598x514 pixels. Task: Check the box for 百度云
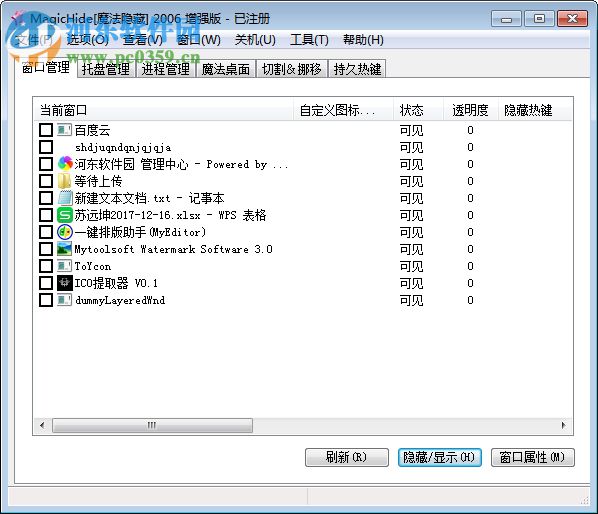pos(46,130)
